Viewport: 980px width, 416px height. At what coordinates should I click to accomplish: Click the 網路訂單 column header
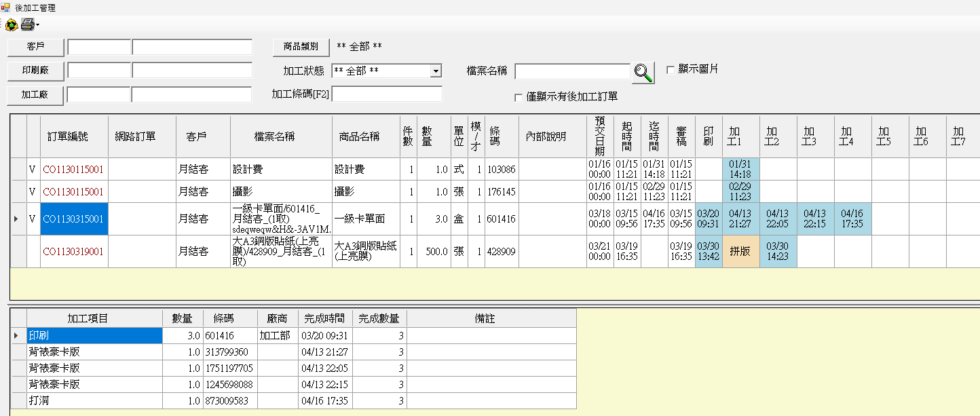point(142,136)
